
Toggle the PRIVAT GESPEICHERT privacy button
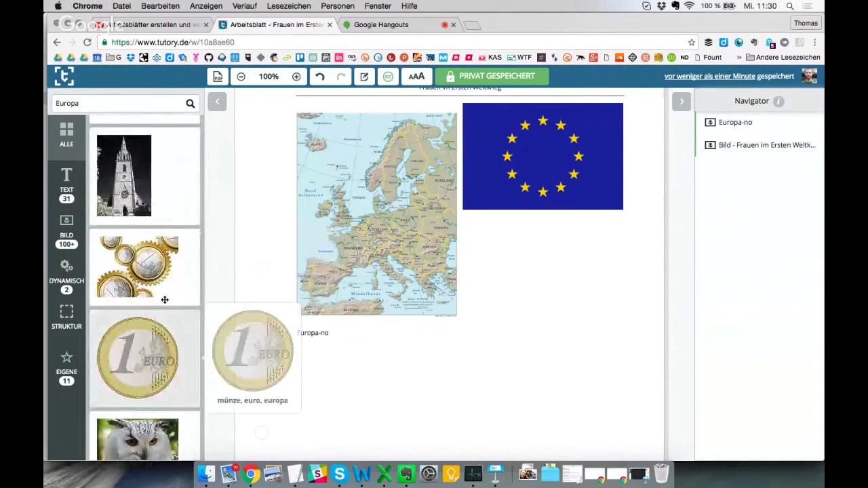click(491, 77)
